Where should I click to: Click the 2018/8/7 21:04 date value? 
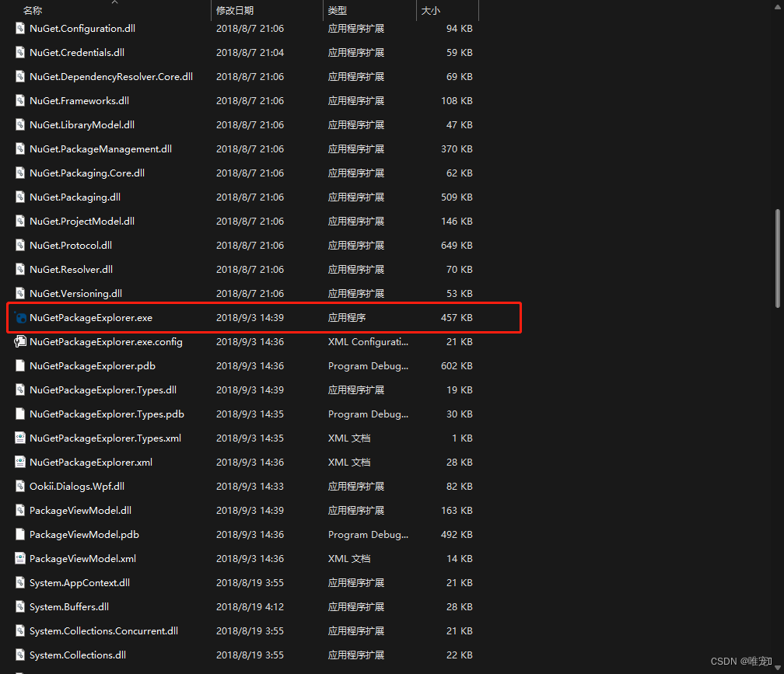250,52
